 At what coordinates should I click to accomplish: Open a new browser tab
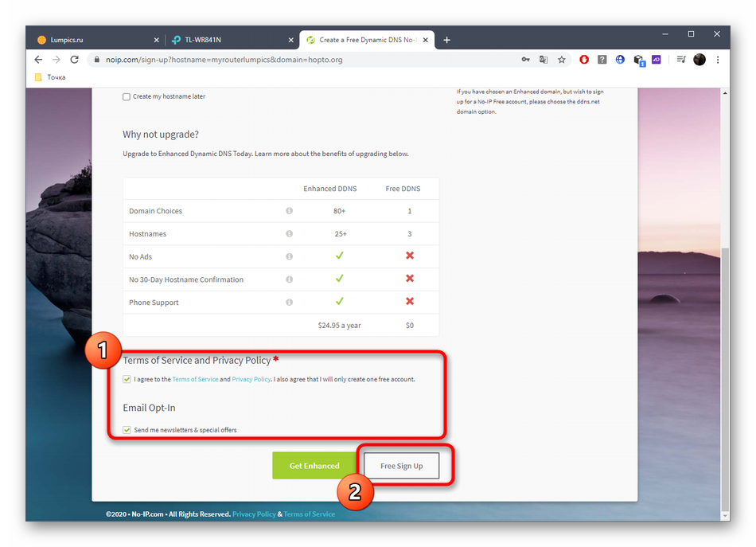(447, 40)
